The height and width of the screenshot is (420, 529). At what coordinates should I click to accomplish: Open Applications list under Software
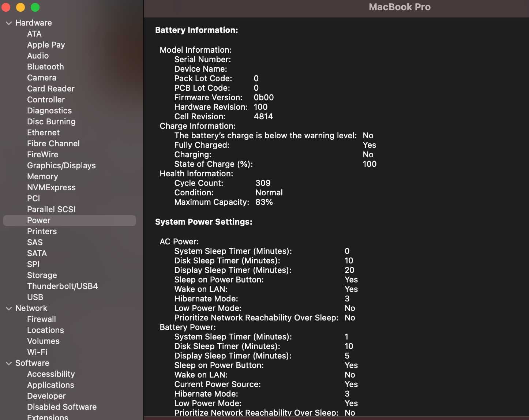click(50, 385)
